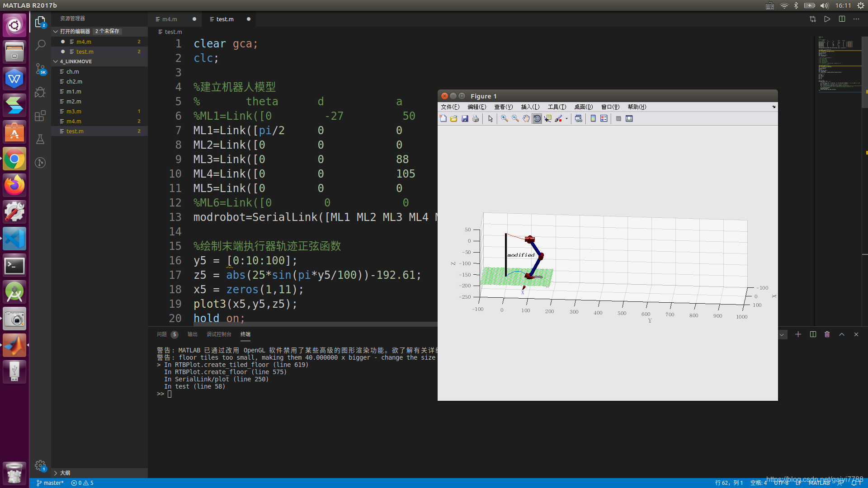Viewport: 868px width, 488px height.
Task: Open the 编辑(E) menu in Figure 1
Action: click(x=477, y=107)
